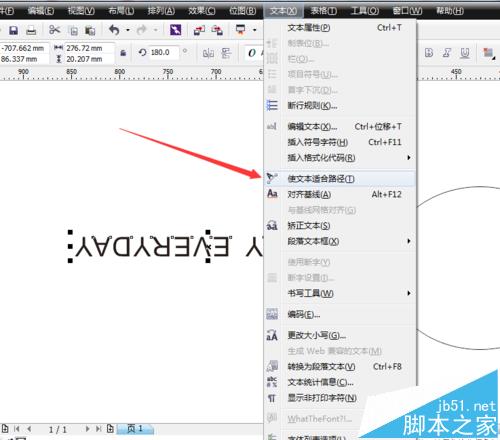Expand Insert Formatting Code (插入格式化代码) submenu
Screen dimensions: 500x440
coord(340,158)
